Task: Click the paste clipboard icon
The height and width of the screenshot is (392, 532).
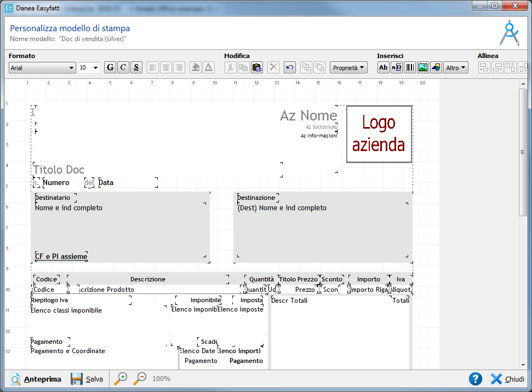Action: [x=256, y=67]
